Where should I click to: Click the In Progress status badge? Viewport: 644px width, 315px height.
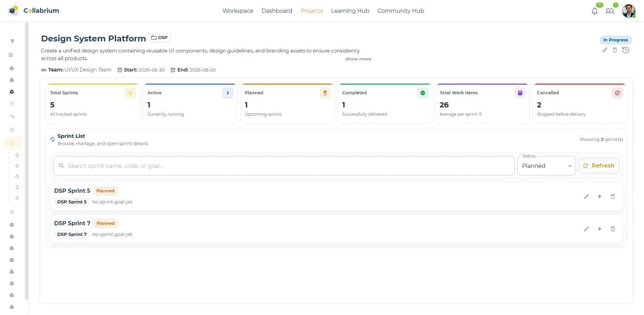coord(616,40)
